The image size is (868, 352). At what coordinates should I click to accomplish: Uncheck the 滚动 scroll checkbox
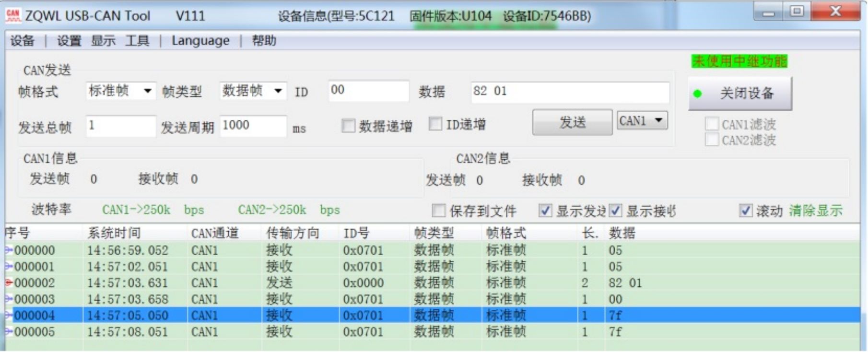click(746, 211)
